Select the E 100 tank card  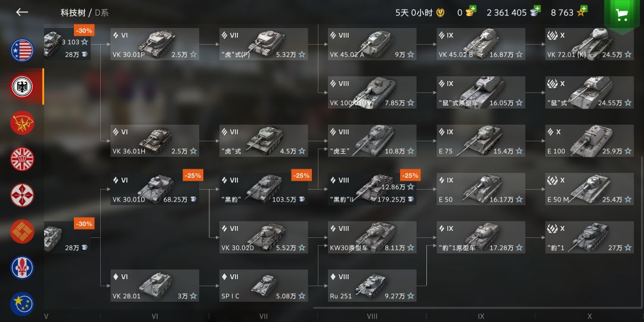click(589, 141)
